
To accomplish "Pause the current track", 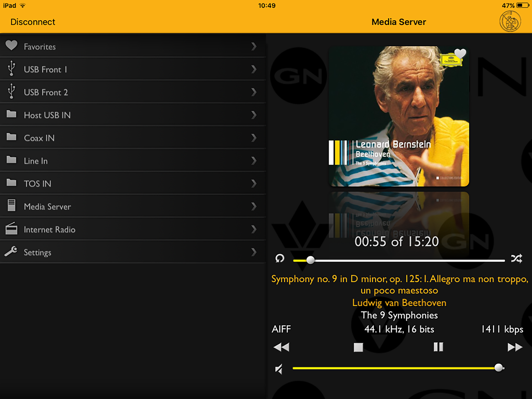I will tap(438, 347).
